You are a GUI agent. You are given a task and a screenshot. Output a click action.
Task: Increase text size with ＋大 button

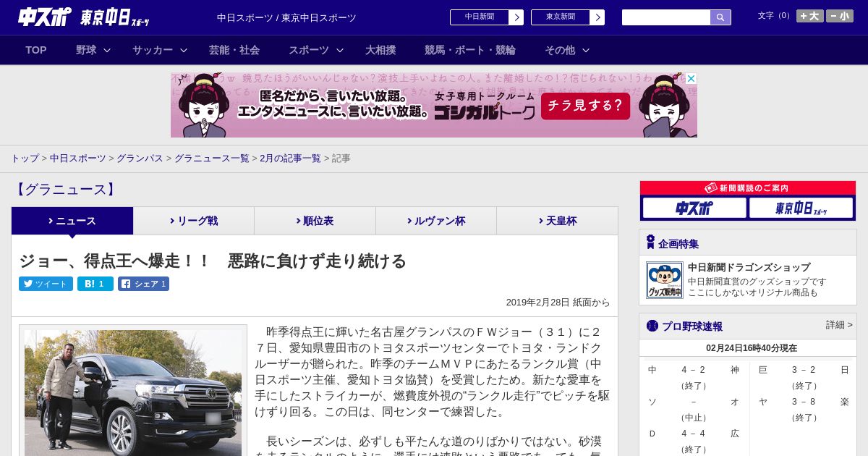point(810,16)
